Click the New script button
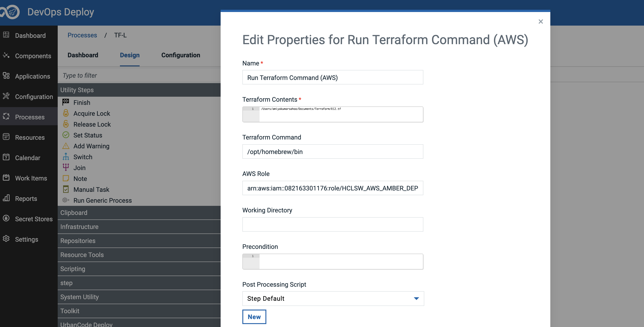This screenshot has width=644, height=327. (x=254, y=317)
